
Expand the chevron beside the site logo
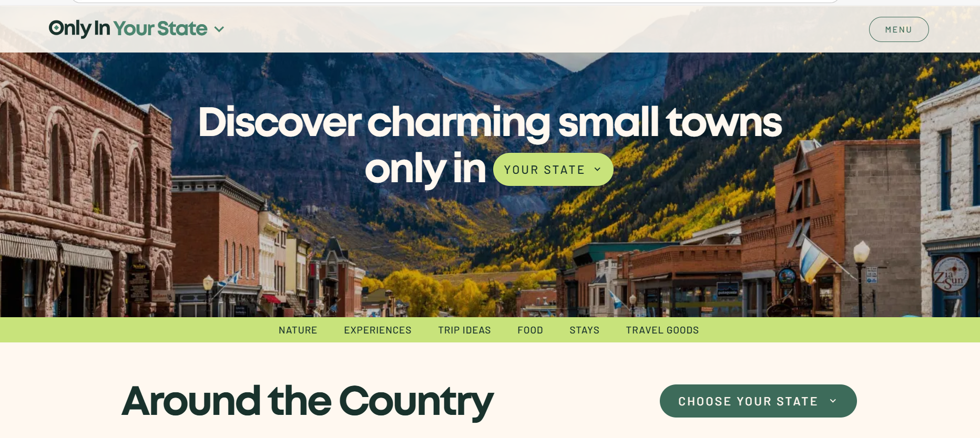[219, 29]
